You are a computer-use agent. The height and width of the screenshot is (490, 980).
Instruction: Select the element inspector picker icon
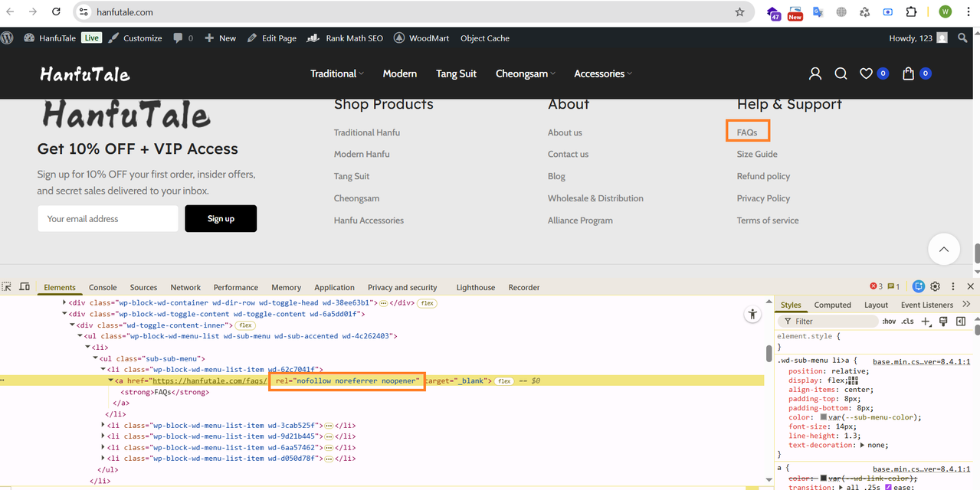pyautogui.click(x=7, y=287)
